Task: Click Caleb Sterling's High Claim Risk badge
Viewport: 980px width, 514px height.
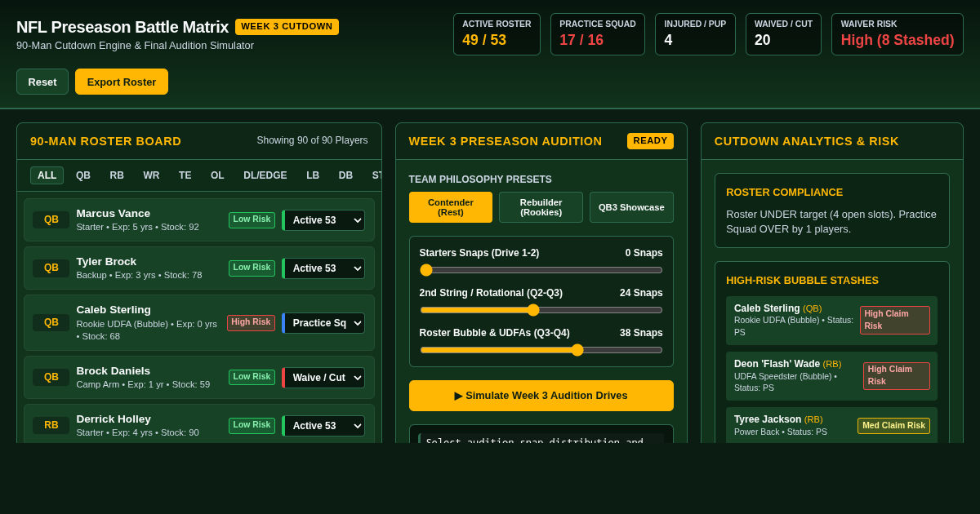Action: [894, 321]
